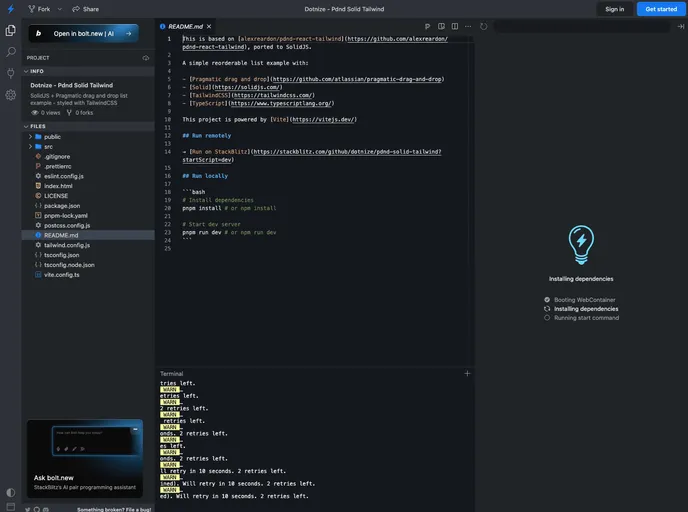Open .prettierrc file
Viewport: 688px width, 512px height.
pyautogui.click(x=88, y=166)
